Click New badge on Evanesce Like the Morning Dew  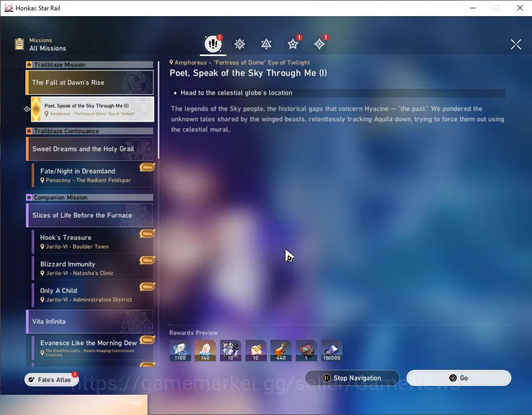click(x=147, y=340)
